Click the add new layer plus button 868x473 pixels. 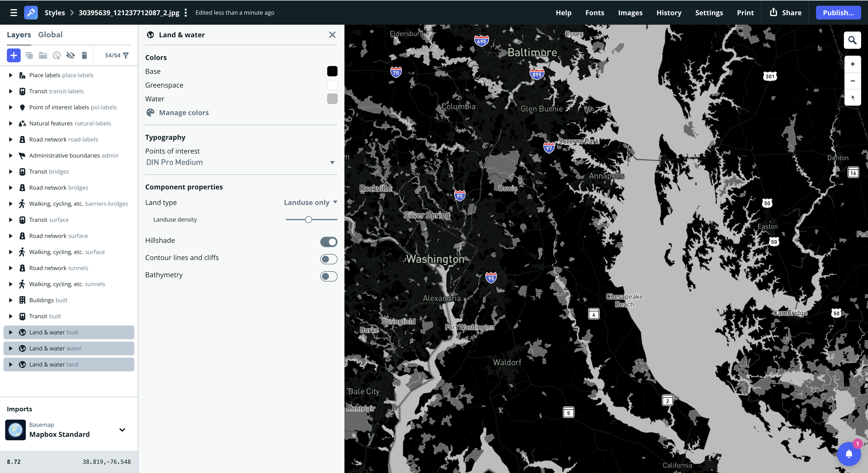(x=14, y=55)
